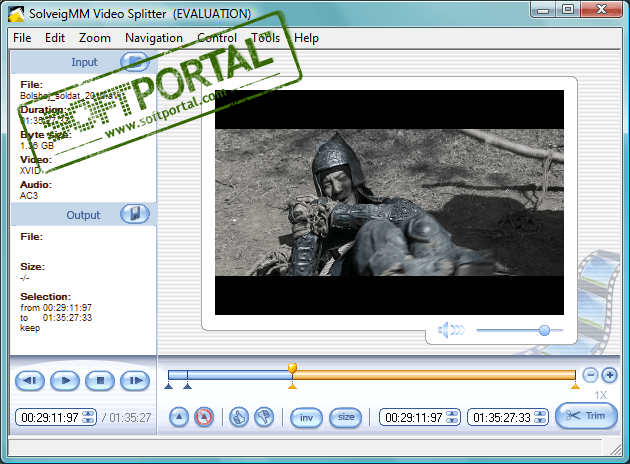Click the orange selected timeline segment

(434, 375)
